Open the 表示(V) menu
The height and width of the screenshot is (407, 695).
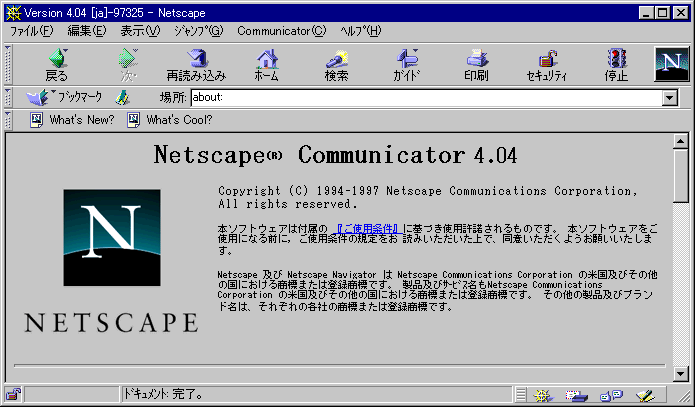coord(140,31)
